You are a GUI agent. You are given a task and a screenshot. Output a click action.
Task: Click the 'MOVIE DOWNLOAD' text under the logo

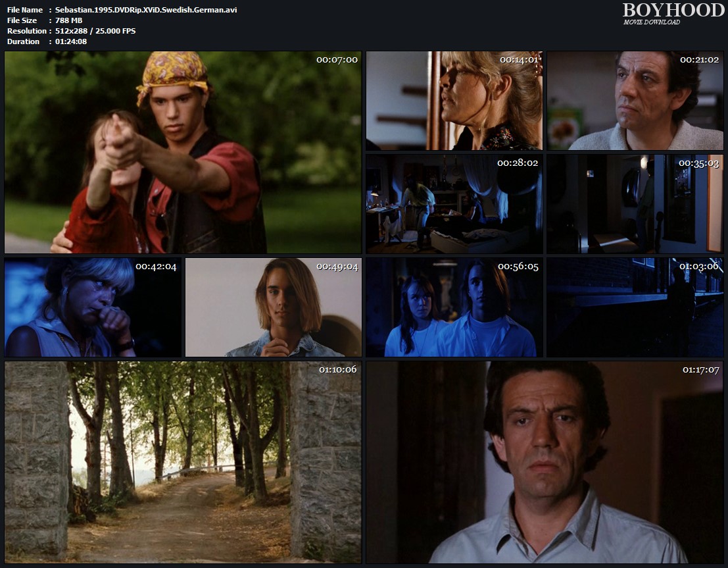tap(652, 22)
